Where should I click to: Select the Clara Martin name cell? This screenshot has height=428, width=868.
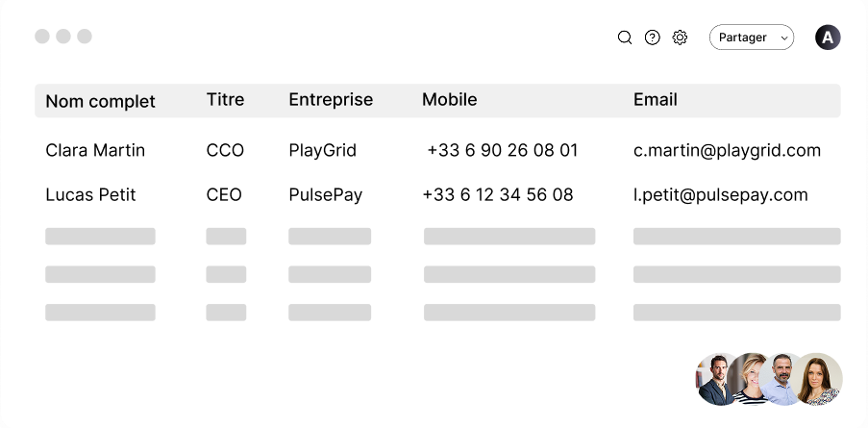click(x=95, y=150)
